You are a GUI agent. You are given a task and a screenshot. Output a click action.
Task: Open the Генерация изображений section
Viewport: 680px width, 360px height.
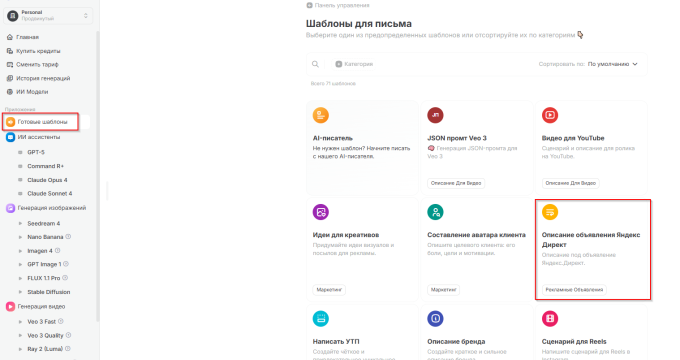point(52,208)
